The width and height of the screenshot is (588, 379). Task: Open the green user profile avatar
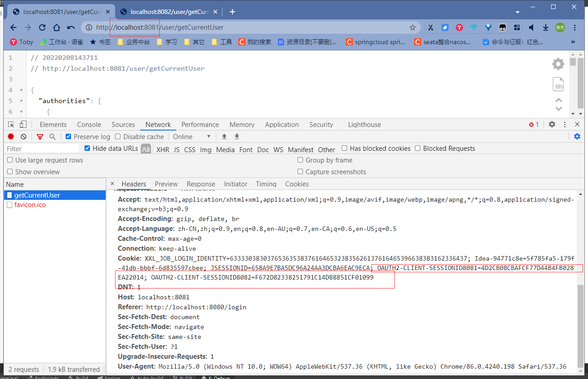(x=560, y=27)
